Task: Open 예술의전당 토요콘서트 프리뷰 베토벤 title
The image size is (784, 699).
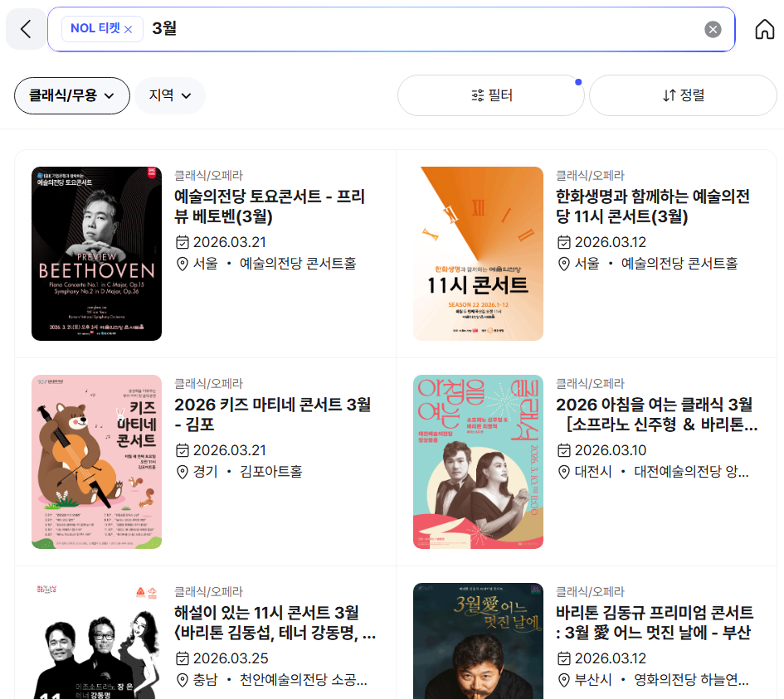Action: tap(270, 206)
